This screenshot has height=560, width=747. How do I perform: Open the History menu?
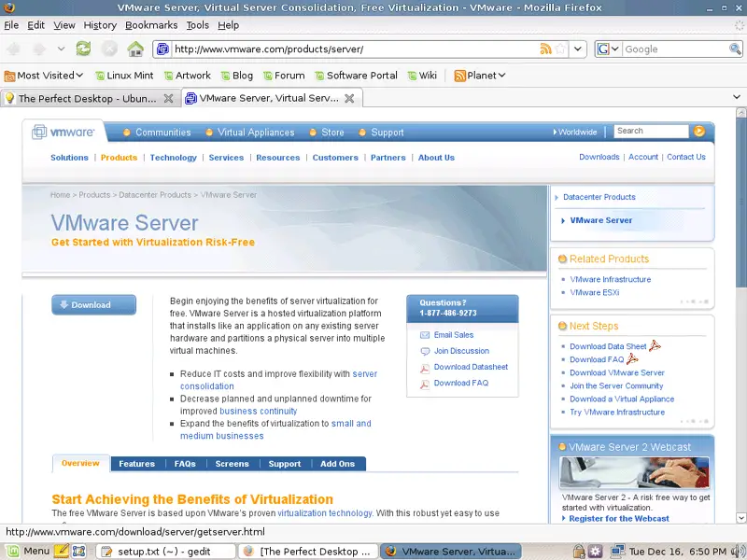click(x=100, y=25)
